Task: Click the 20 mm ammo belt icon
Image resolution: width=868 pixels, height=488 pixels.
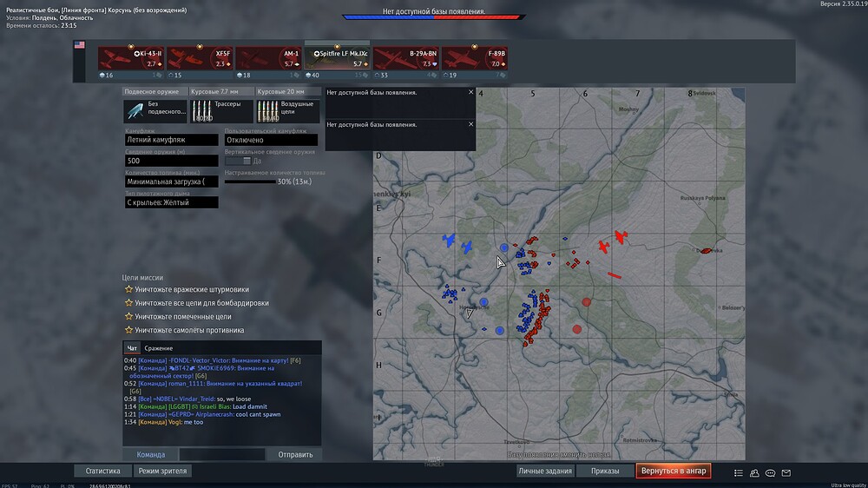Action: [268, 111]
